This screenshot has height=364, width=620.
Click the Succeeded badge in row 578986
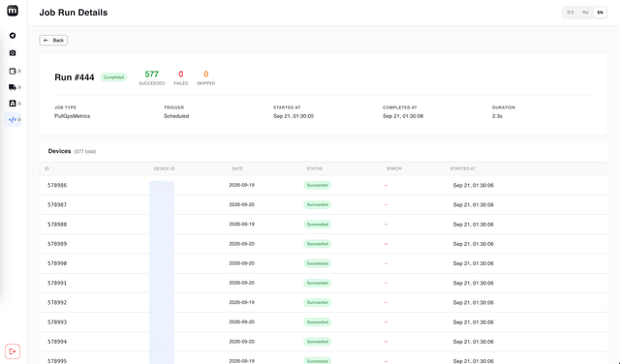tap(317, 185)
